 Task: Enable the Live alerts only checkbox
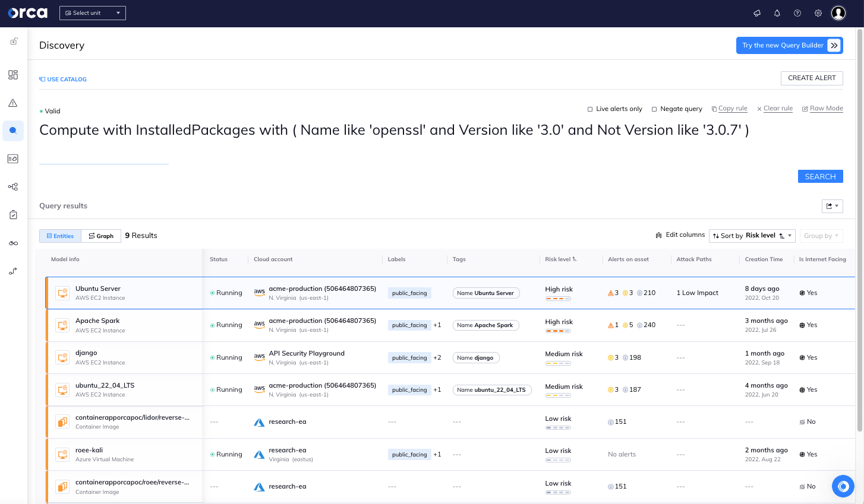(x=590, y=109)
